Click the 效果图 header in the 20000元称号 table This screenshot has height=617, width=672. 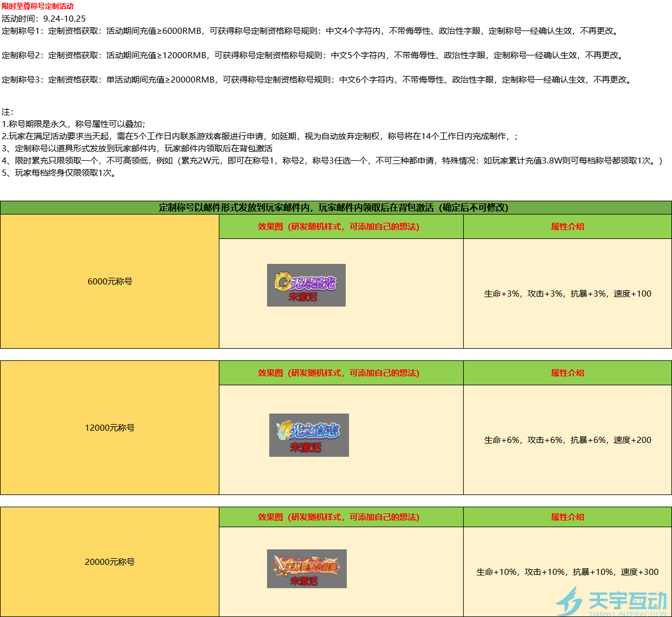341,517
